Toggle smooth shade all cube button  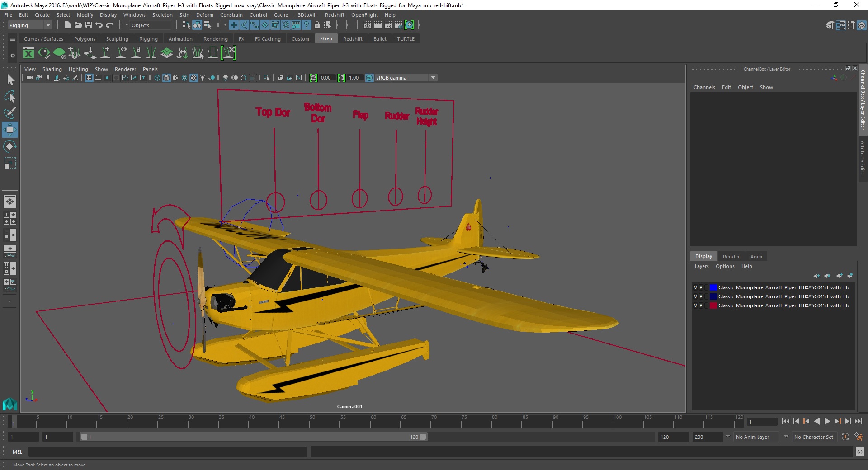[166, 78]
